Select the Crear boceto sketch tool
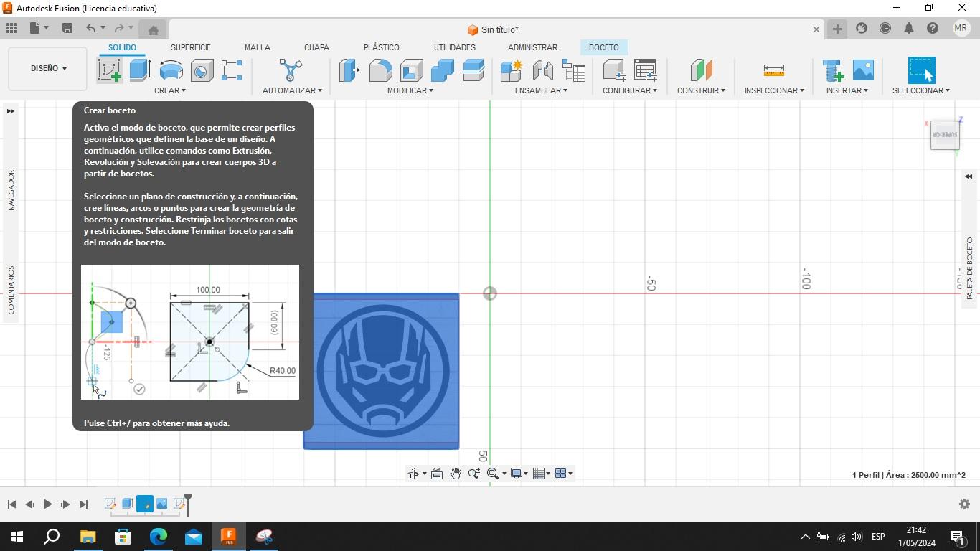This screenshot has height=551, width=980. click(x=110, y=70)
